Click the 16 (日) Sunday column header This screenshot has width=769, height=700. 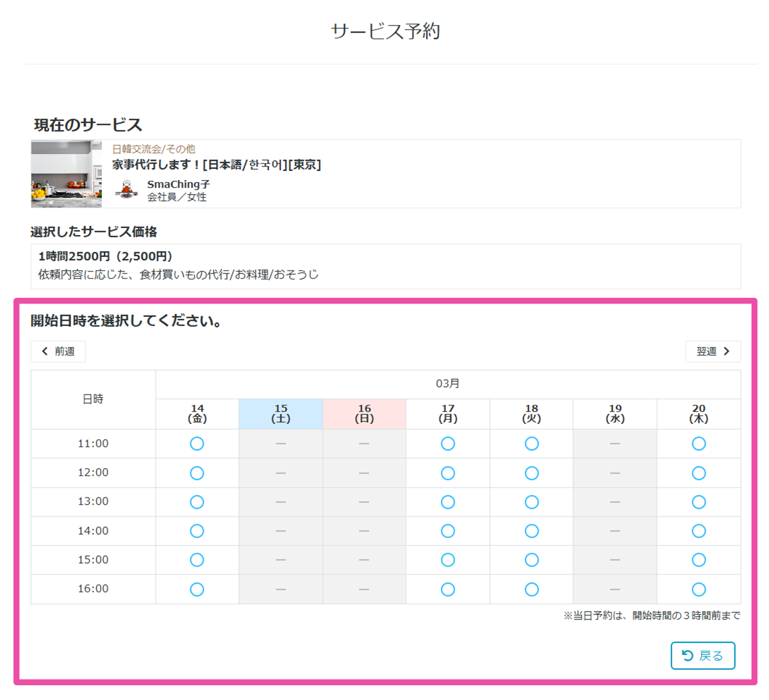[x=364, y=413]
